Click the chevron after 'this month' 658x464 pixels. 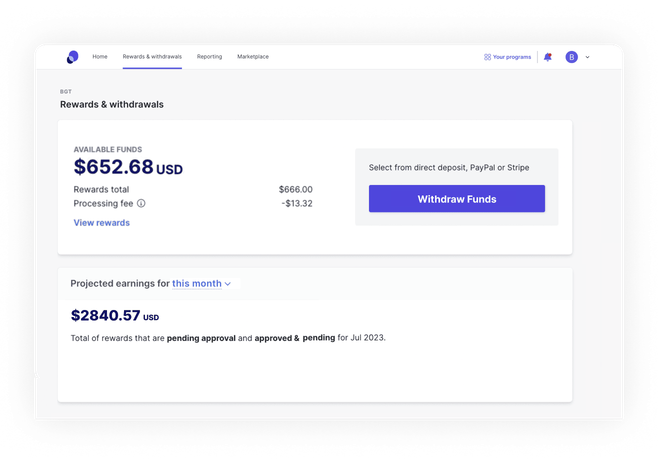[x=228, y=284]
